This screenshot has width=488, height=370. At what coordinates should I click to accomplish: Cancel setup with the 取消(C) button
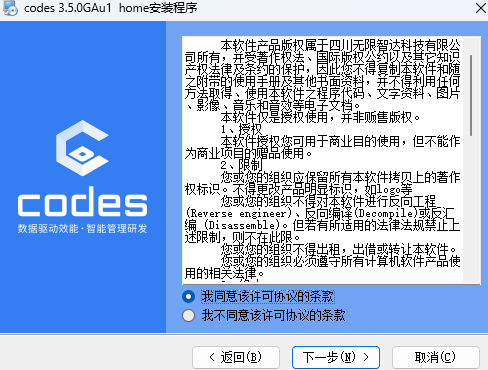pyautogui.click(x=436, y=357)
